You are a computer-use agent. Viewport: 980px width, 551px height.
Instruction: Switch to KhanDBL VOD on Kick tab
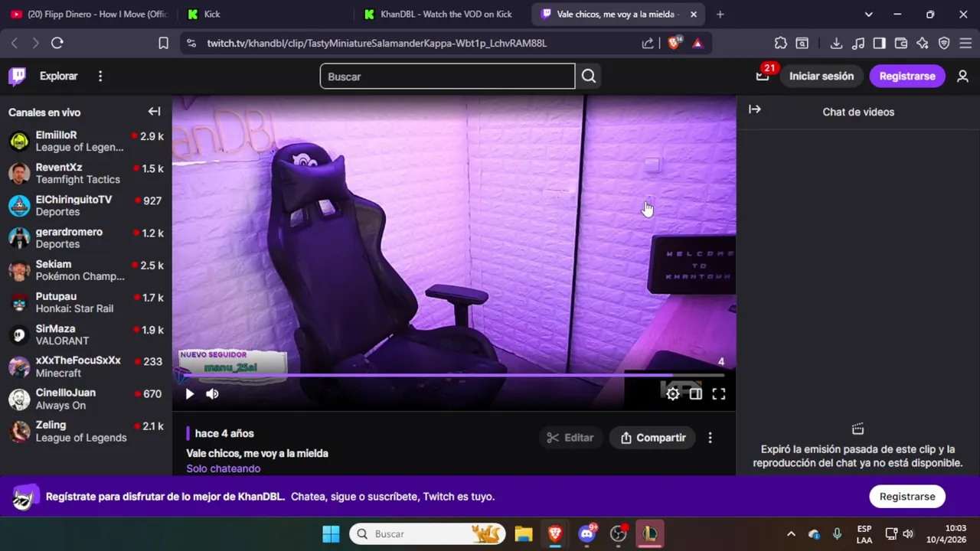tap(440, 14)
